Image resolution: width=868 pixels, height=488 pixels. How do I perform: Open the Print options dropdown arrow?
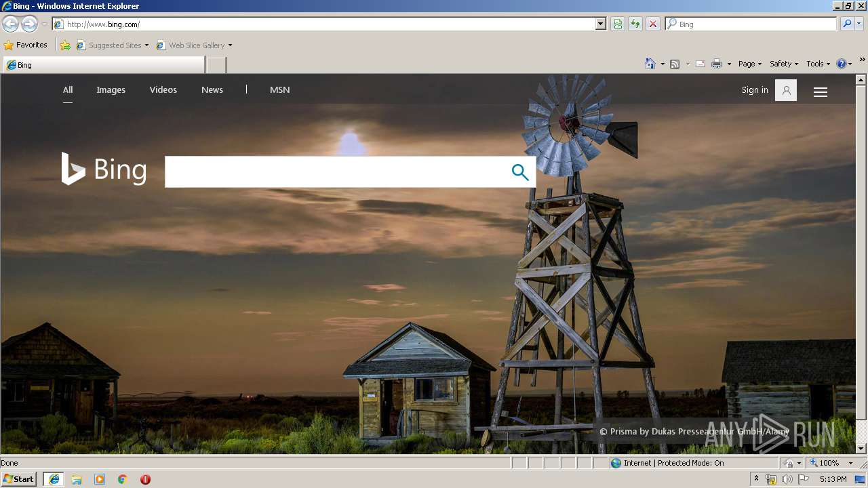(729, 64)
